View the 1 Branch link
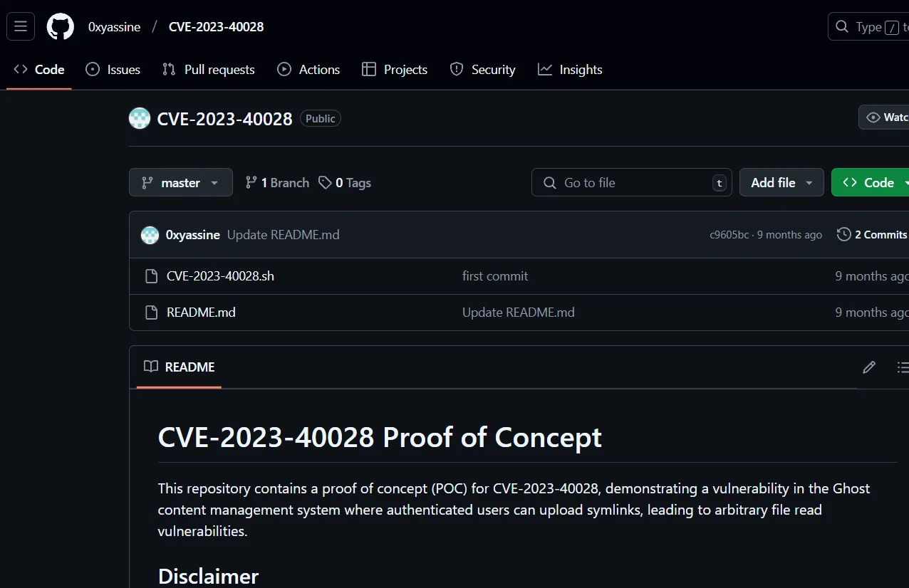This screenshot has height=588, width=909. click(277, 183)
